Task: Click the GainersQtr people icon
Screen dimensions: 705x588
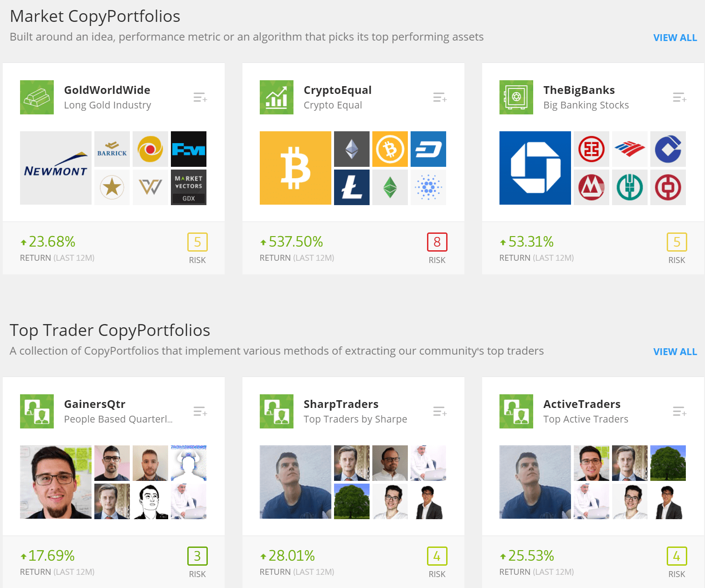Action: [x=37, y=412]
